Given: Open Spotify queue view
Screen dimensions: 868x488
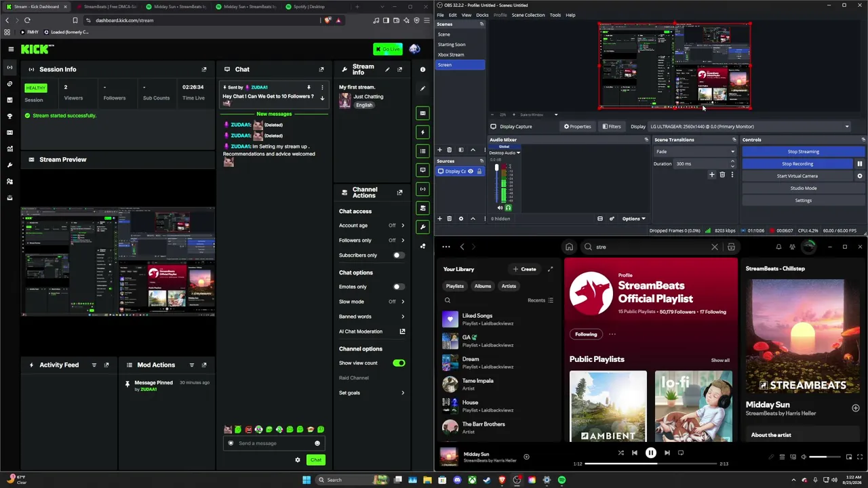Looking at the screenshot, I should point(782,457).
